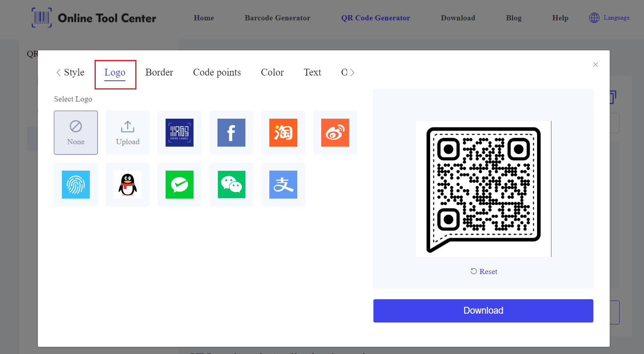Open the Language selector

(x=616, y=18)
